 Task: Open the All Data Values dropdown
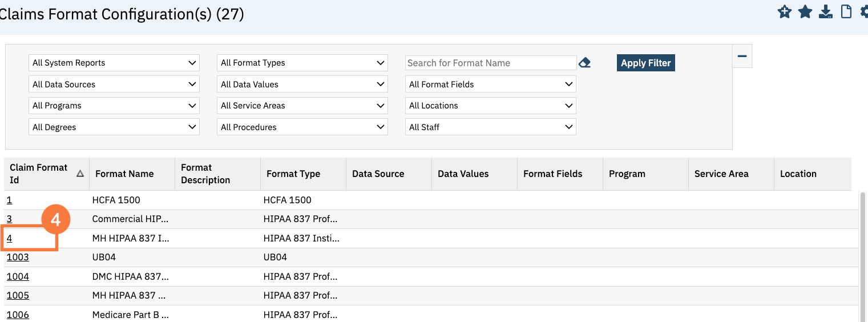point(302,84)
